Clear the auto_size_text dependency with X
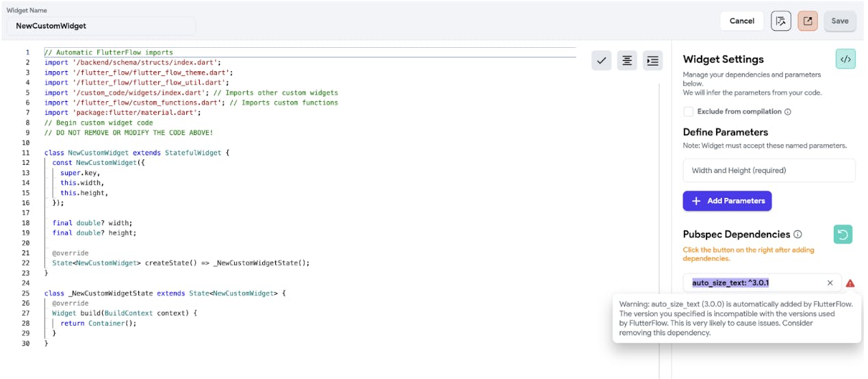This screenshot has width=868, height=379. (830, 283)
